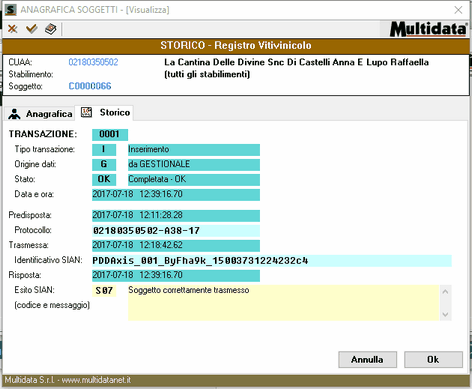The height and width of the screenshot is (389, 472).
Task: Click the Tipo transazione code field I
Action: (104, 150)
